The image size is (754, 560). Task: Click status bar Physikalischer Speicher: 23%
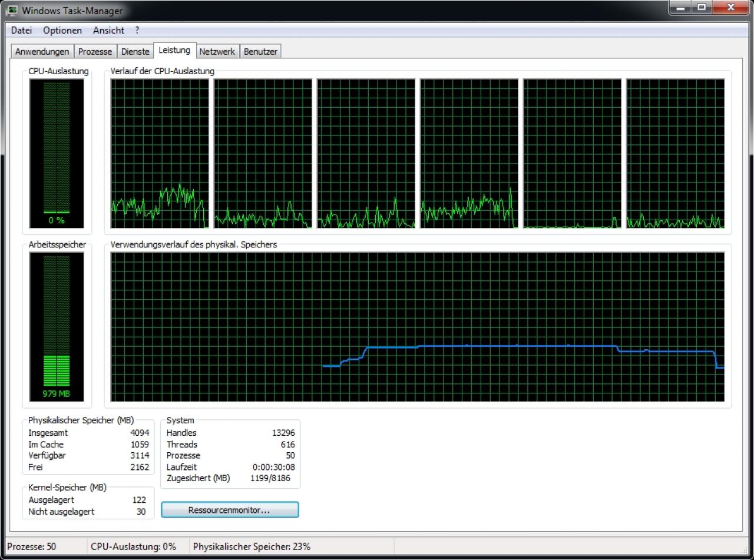click(252, 546)
